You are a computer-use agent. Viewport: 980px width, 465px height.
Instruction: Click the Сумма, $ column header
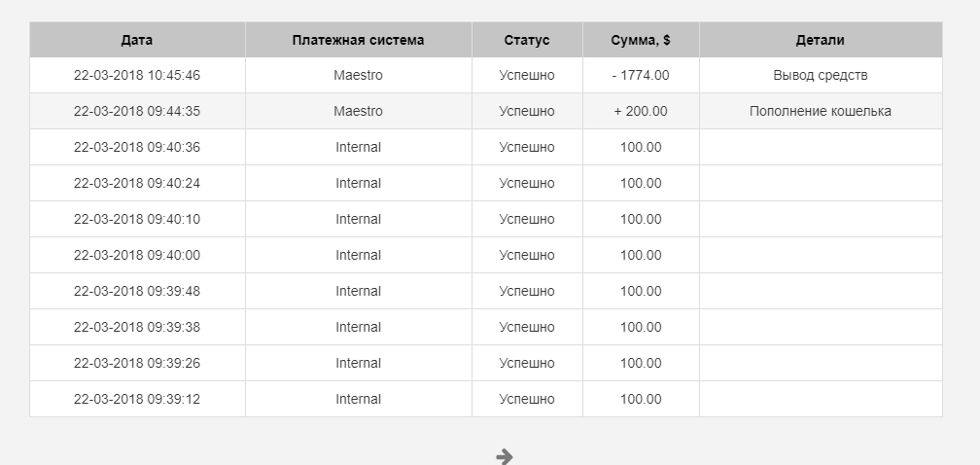tap(641, 40)
